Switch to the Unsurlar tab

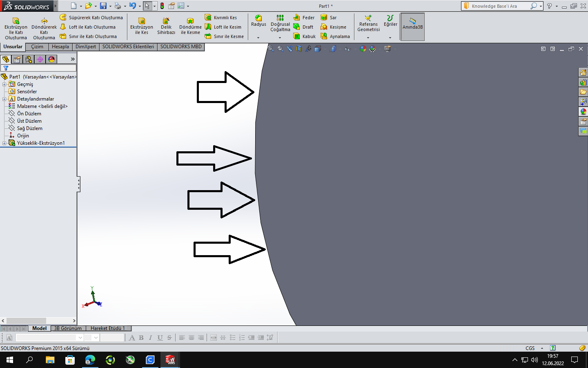point(13,47)
